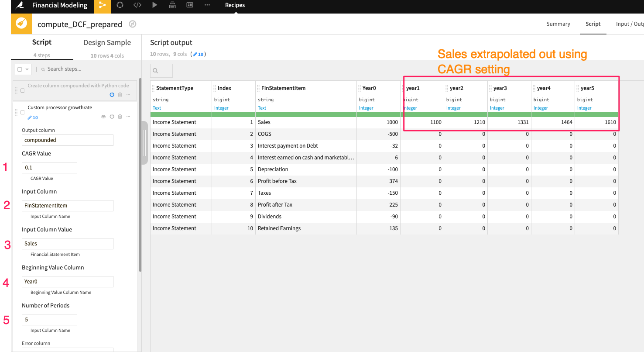This screenshot has width=644, height=352.
Task: Click Integer meaning under year3 column
Action: 497,108
